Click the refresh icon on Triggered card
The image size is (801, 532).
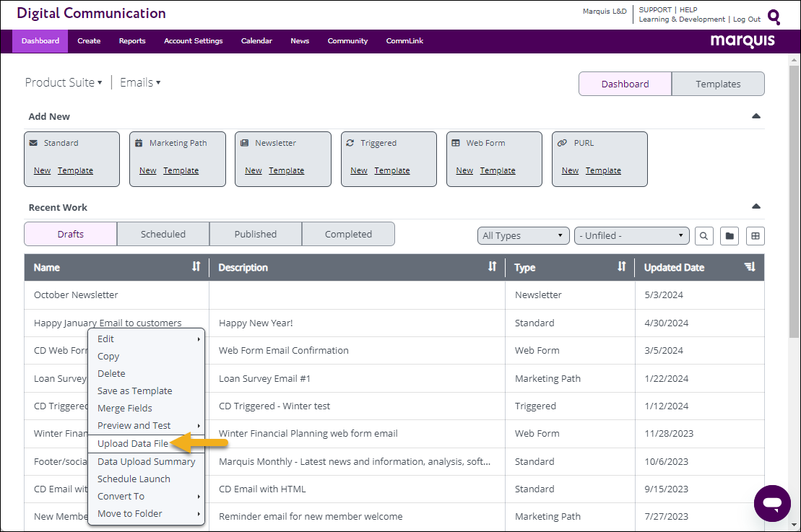pyautogui.click(x=350, y=143)
